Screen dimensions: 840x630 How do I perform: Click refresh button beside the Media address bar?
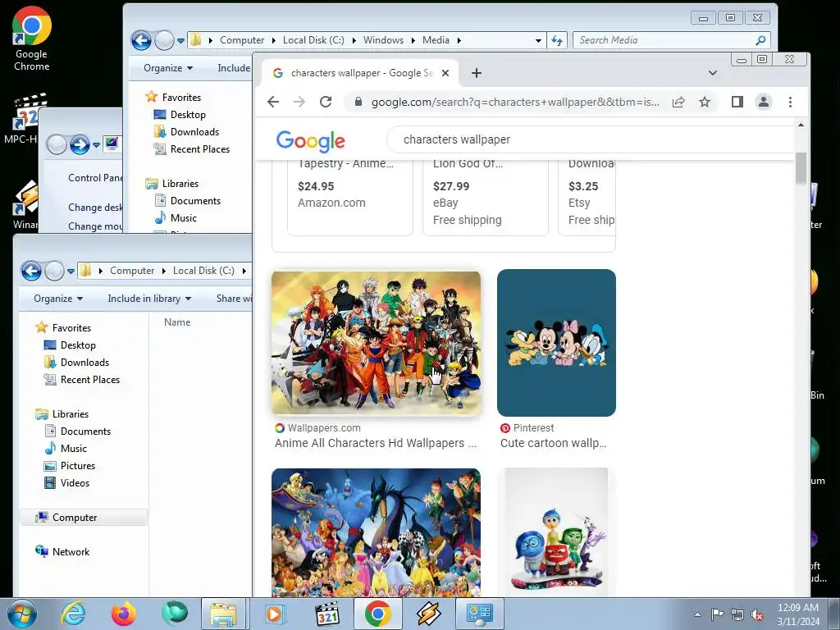tap(557, 40)
